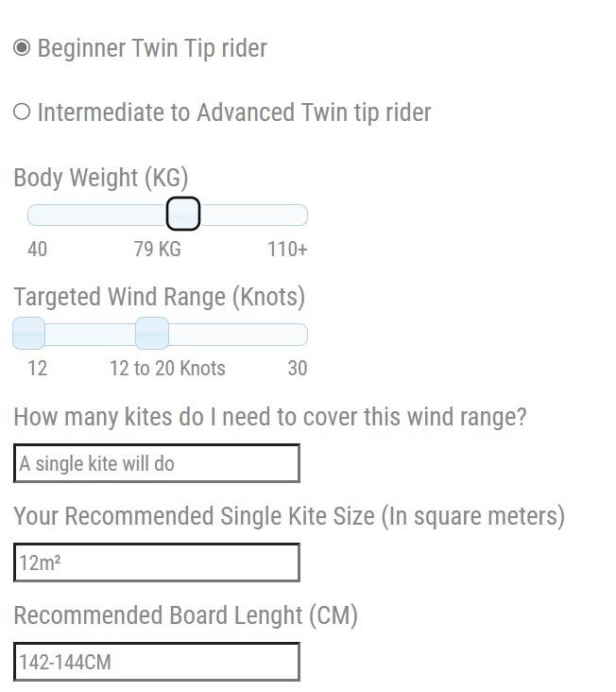Click the 'Intermediate to Advanced Twin tip rider' text
616x692 pixels.
(234, 112)
